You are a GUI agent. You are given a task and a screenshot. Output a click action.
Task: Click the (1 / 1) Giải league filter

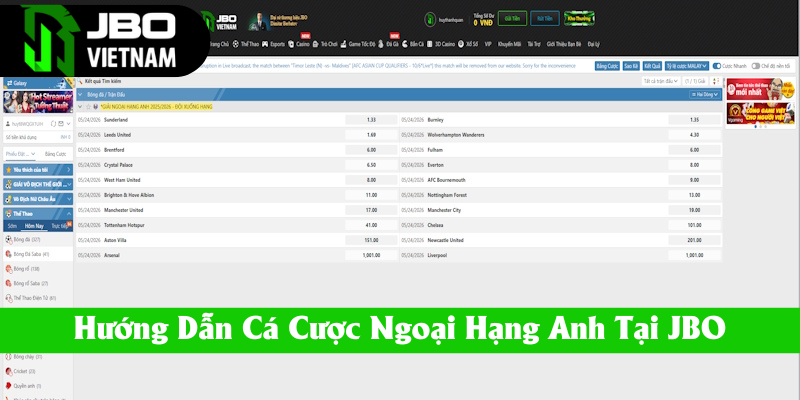(x=695, y=81)
